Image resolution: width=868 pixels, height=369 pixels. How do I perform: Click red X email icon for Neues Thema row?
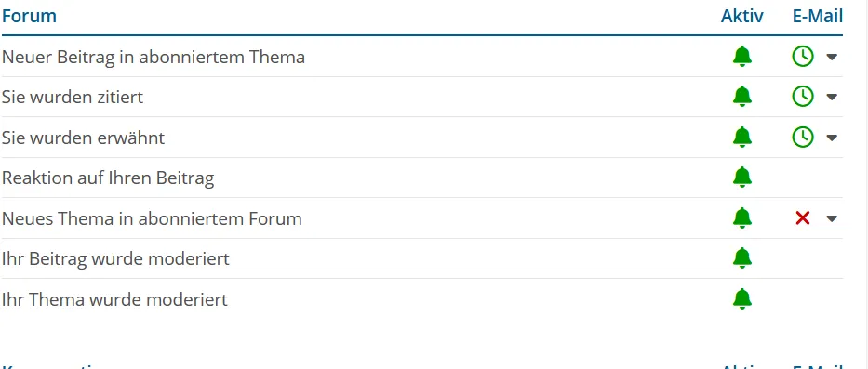(x=803, y=218)
